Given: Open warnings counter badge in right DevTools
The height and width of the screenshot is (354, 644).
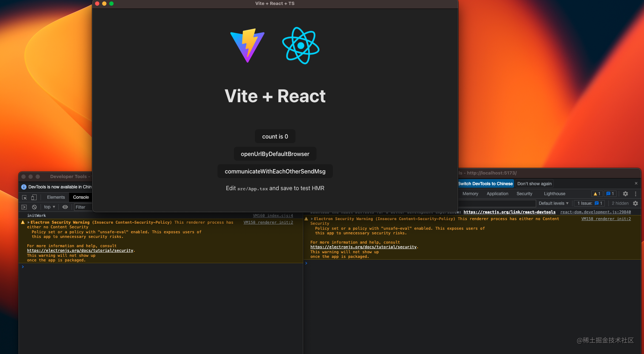Looking at the screenshot, I should click(x=597, y=194).
